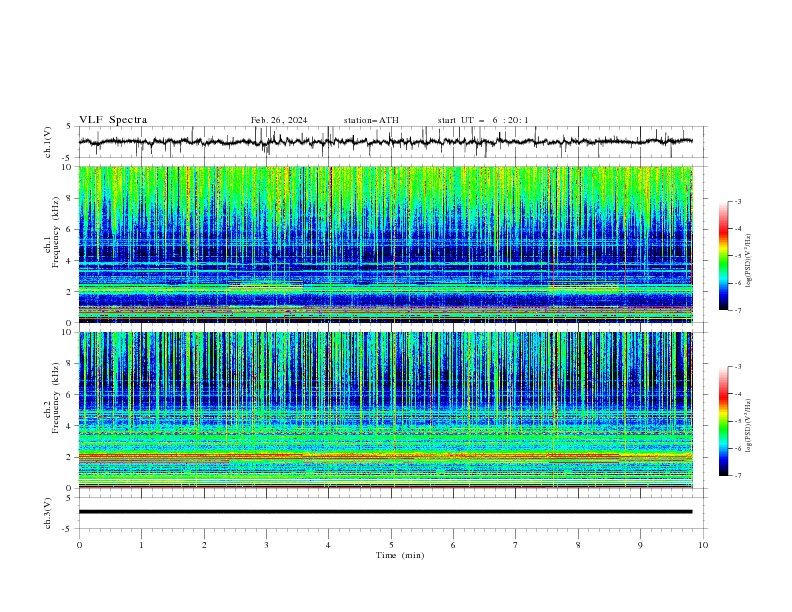Click the upper ch.1 PSD color bar
The image size is (792, 612).
click(723, 256)
